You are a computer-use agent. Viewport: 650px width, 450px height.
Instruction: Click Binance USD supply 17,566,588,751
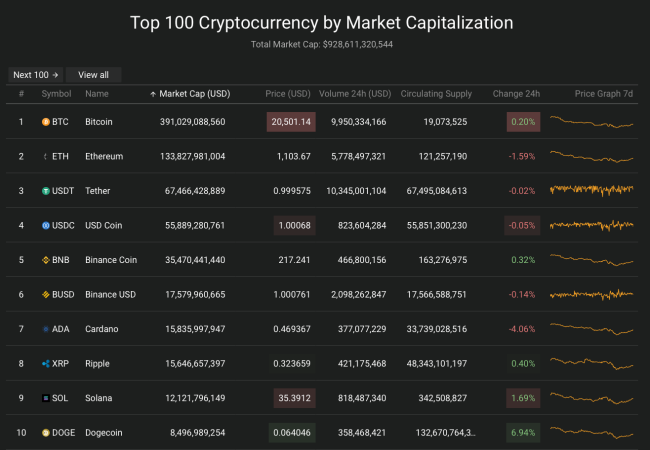point(437,295)
